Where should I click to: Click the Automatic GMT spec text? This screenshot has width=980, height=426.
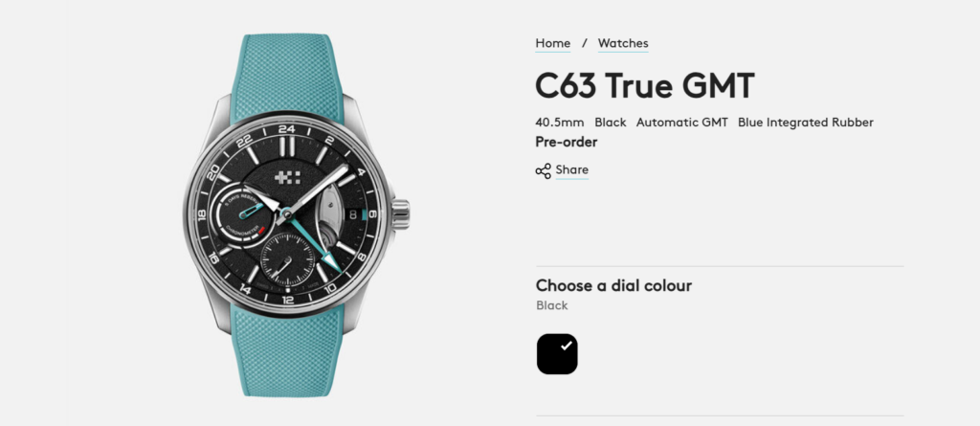click(x=681, y=123)
